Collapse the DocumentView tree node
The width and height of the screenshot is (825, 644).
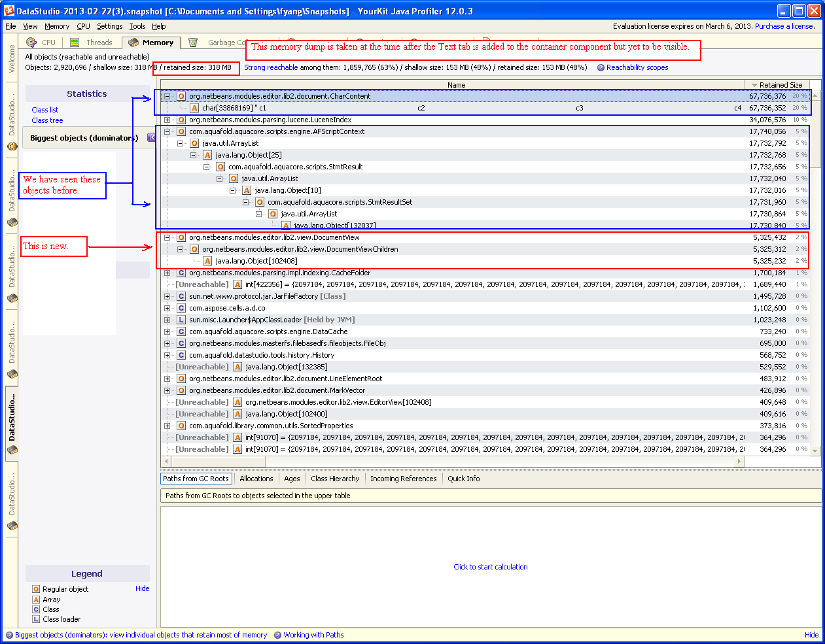tap(167, 237)
